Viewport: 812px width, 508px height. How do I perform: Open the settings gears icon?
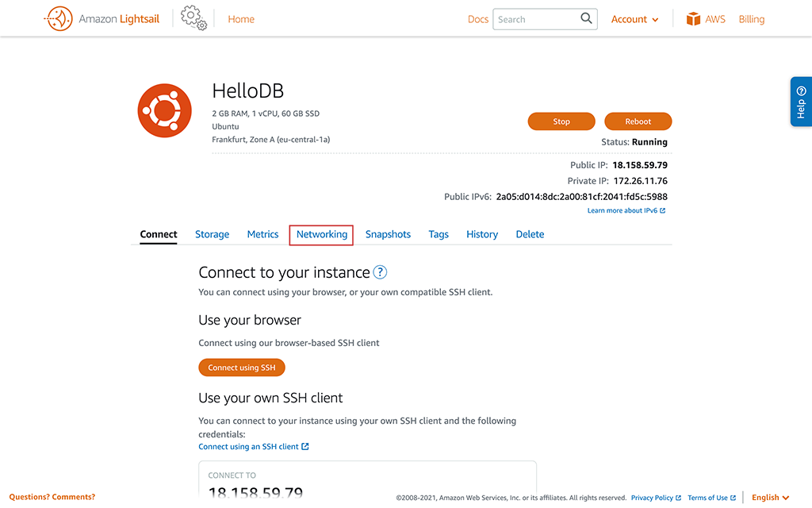pos(193,18)
